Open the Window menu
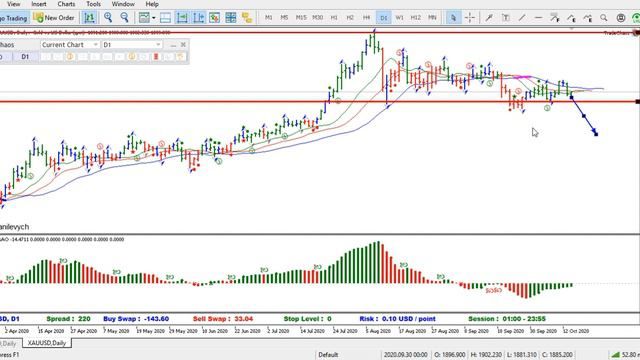 pos(123,4)
